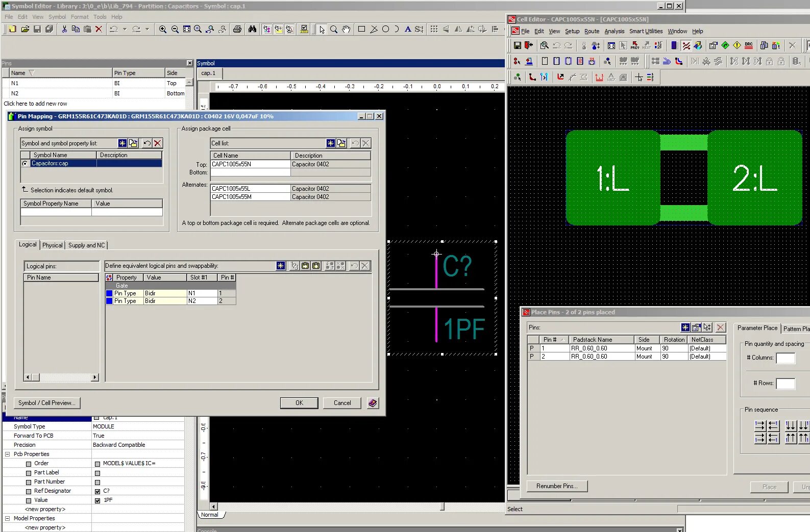Toggle MODEL$ VALUE$ IC= visibility checkbox

[97, 464]
